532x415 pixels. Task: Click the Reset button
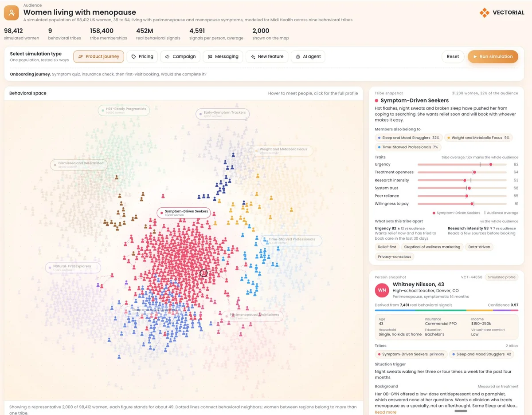tap(453, 56)
